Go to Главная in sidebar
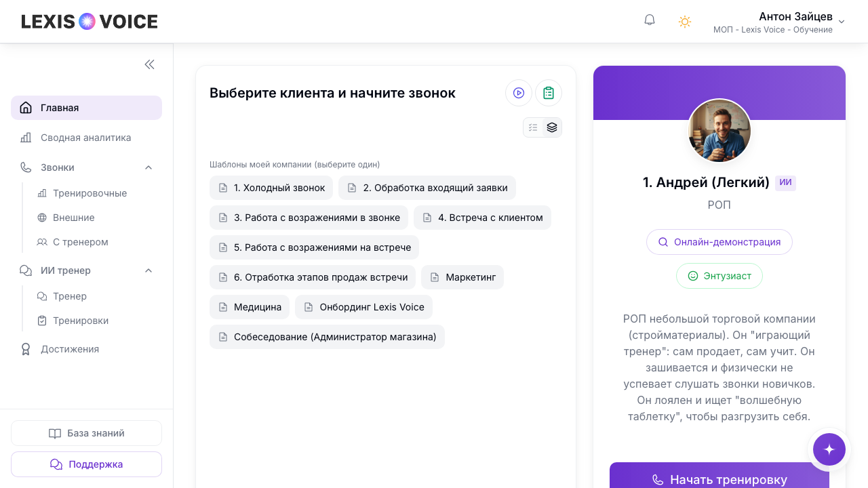Viewport: 868px width, 488px height. click(86, 108)
